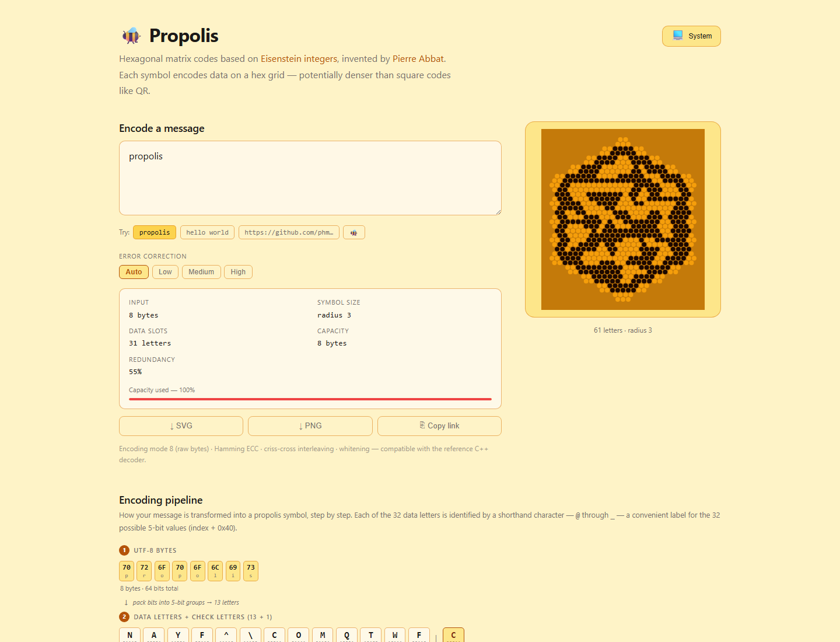Viewport: 840px width, 642px height.
Task: Click the generated hexagonal code preview
Action: tap(622, 219)
